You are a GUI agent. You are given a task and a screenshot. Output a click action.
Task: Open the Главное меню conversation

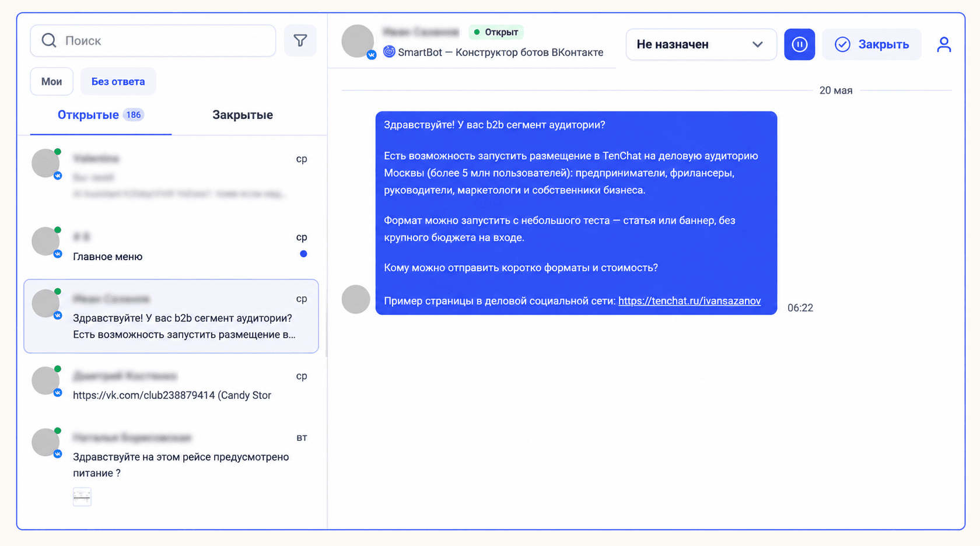(171, 245)
